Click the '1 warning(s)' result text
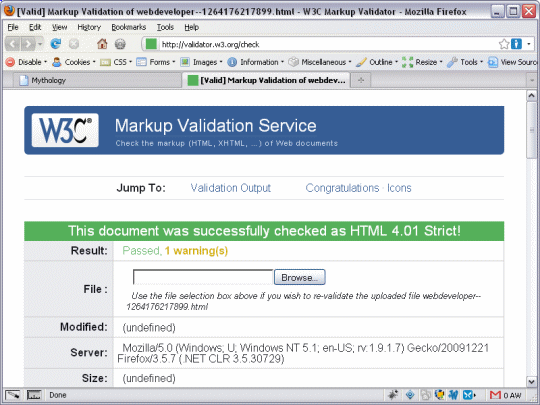Screen dimensions: 540x405 coord(196,251)
